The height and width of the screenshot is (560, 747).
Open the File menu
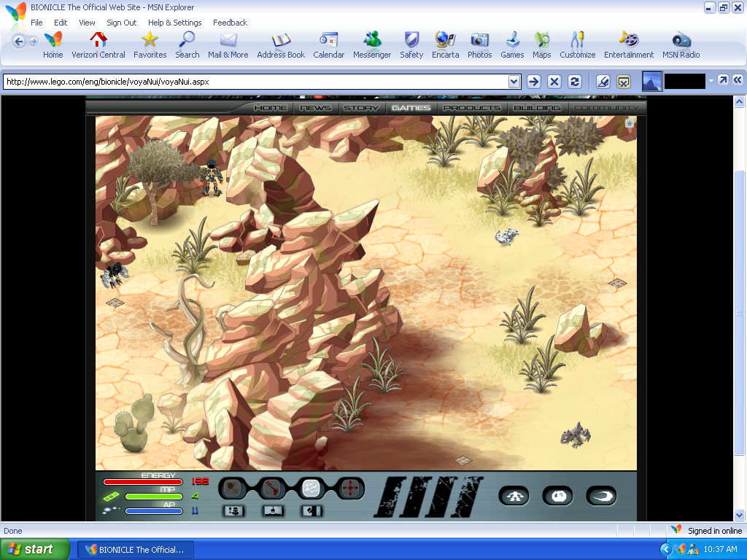click(36, 23)
